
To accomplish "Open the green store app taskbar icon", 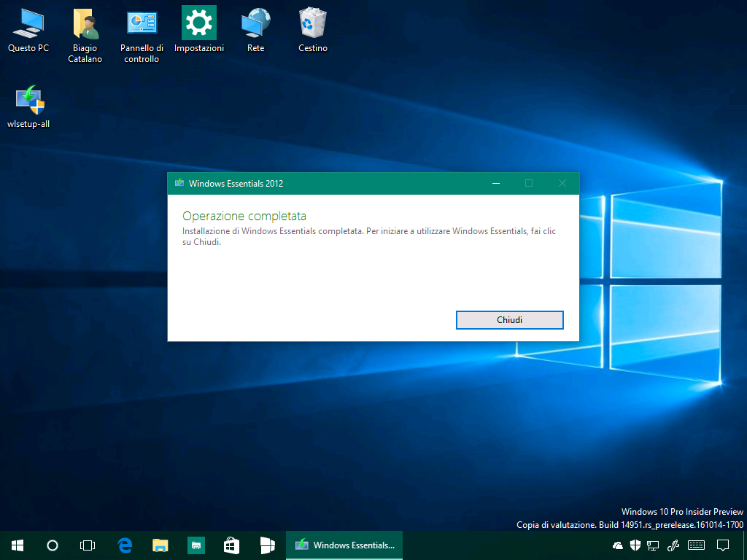I will pyautogui.click(x=196, y=545).
